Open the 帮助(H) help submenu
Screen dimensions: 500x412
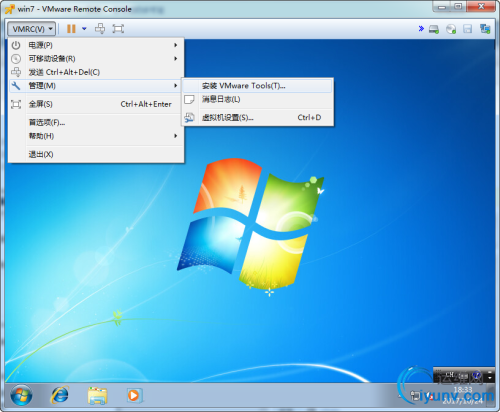coord(96,136)
